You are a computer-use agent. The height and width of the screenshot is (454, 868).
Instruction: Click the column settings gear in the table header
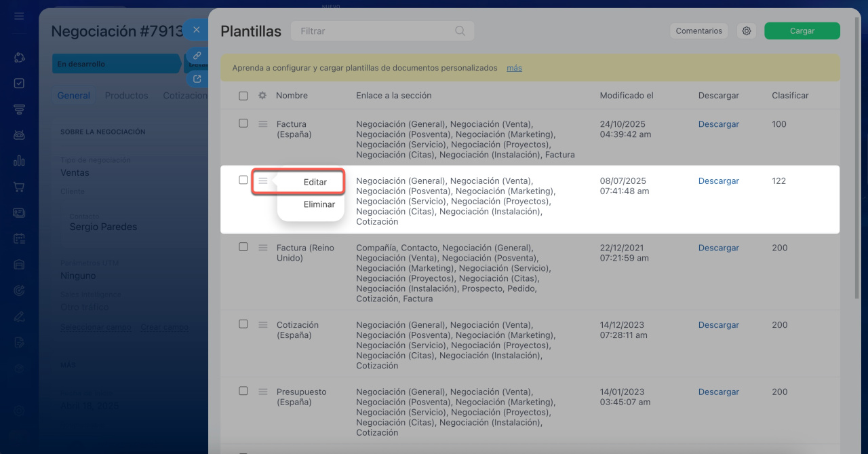click(262, 96)
